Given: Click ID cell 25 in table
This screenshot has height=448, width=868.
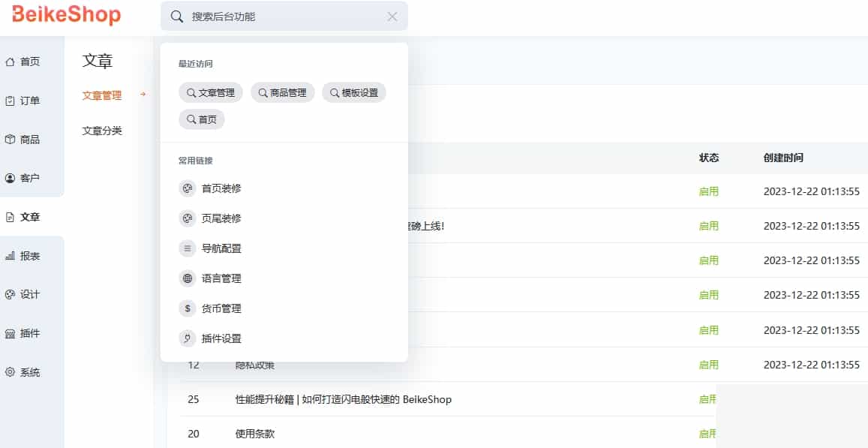Looking at the screenshot, I should tap(194, 399).
